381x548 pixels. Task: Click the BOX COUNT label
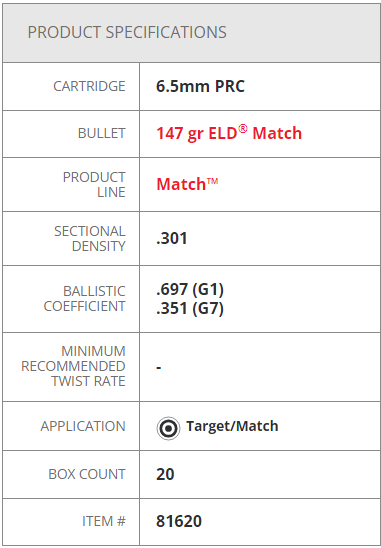(x=87, y=474)
